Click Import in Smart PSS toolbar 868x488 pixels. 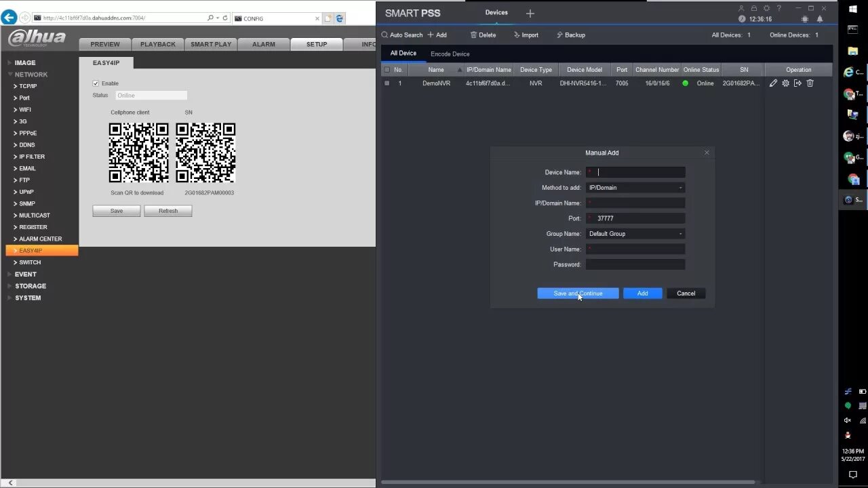coord(526,35)
